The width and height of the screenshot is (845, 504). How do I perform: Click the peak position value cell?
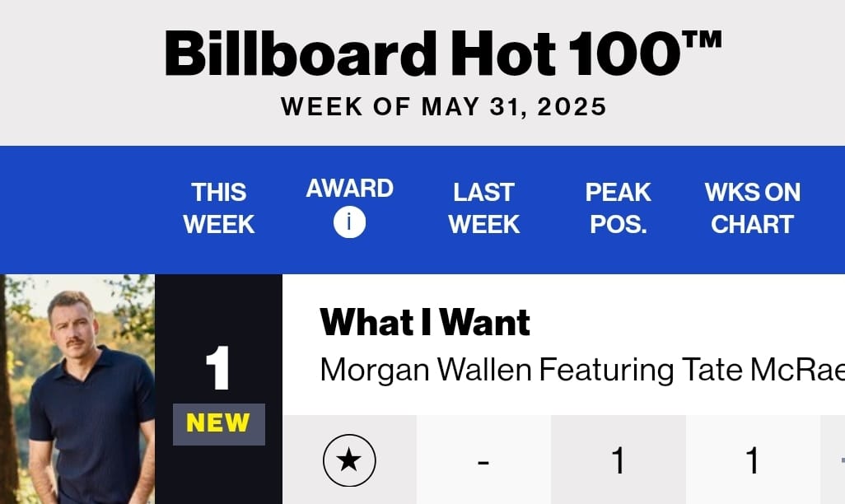[x=619, y=460]
